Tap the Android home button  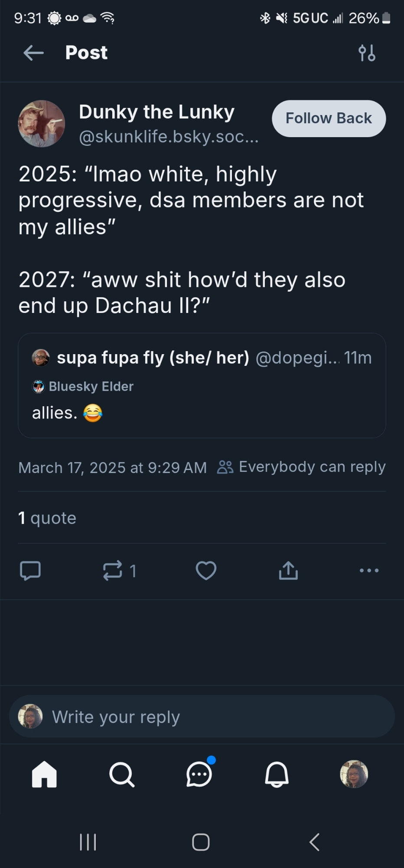click(x=201, y=842)
